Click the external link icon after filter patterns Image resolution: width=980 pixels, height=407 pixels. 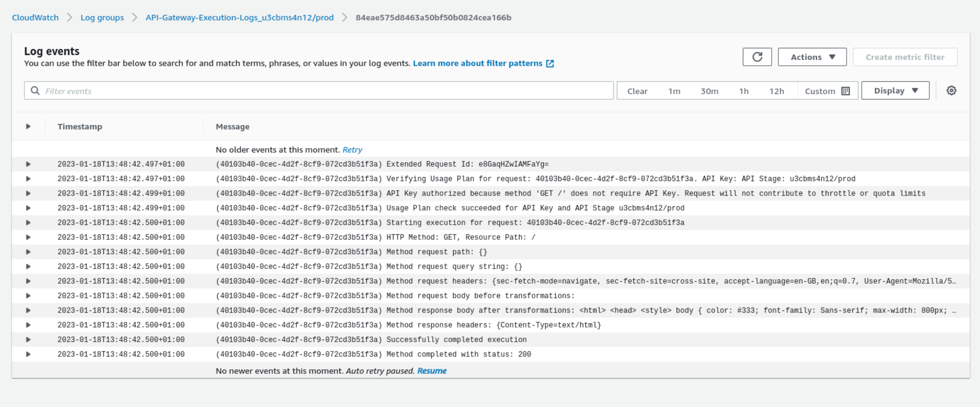pos(550,63)
